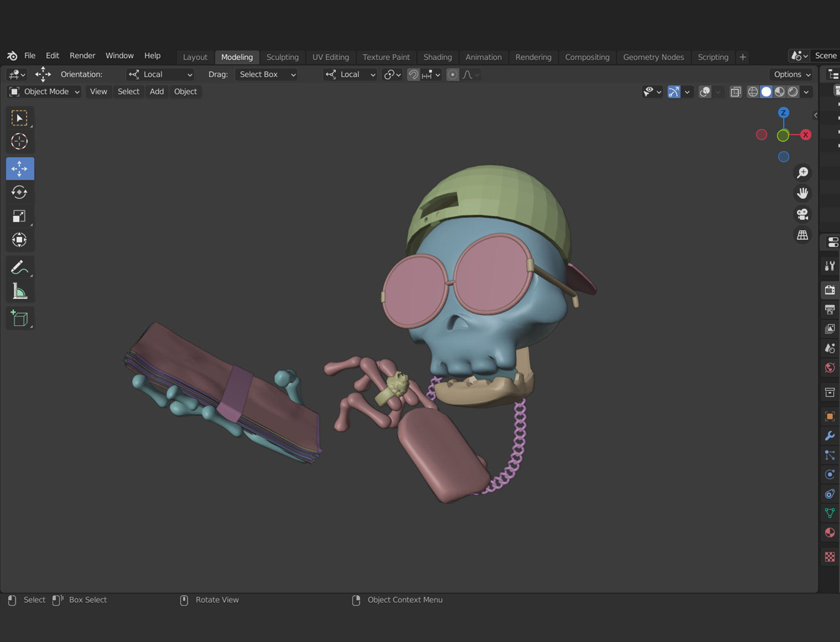This screenshot has height=642, width=840.
Task: Switch to material preview shading
Action: [780, 92]
